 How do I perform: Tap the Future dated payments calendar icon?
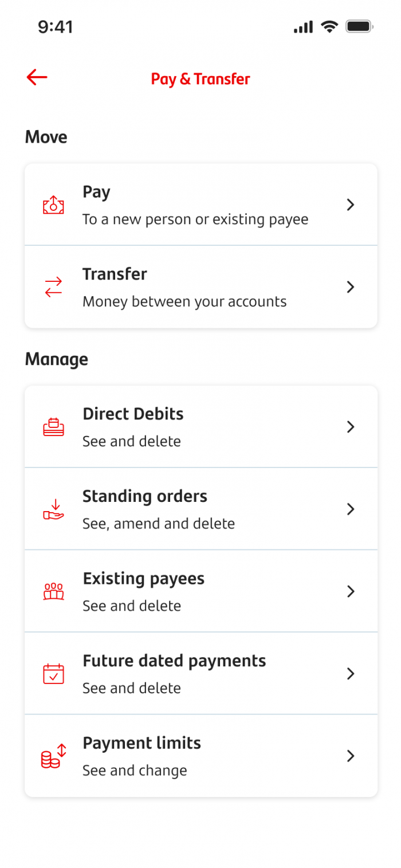[x=53, y=673]
